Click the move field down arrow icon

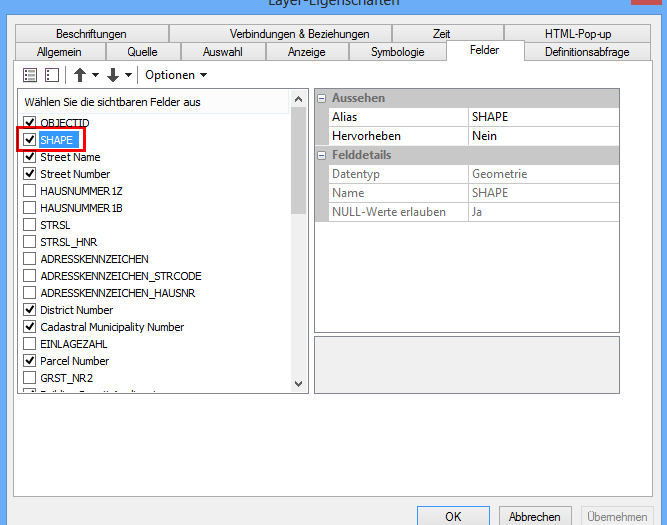[x=113, y=75]
